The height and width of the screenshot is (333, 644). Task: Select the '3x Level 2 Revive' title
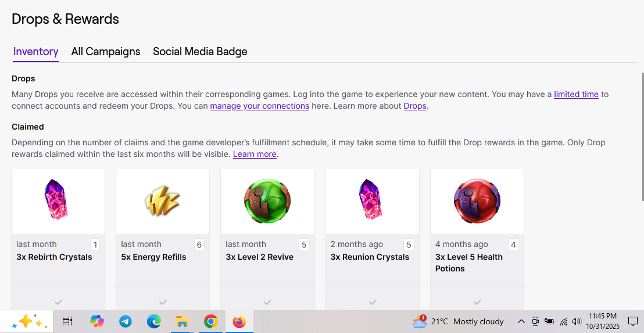(260, 257)
